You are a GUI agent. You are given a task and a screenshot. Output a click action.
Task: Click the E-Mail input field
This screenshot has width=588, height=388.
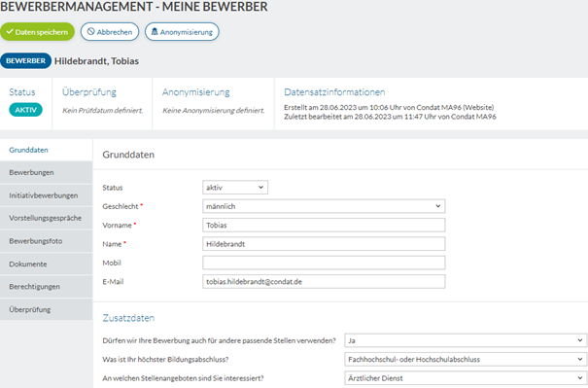pyautogui.click(x=324, y=281)
